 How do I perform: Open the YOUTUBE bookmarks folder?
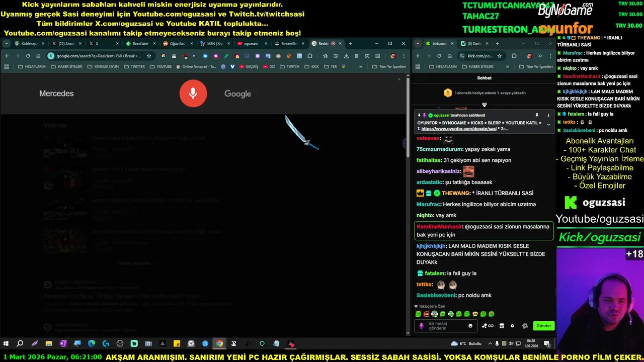160,66
